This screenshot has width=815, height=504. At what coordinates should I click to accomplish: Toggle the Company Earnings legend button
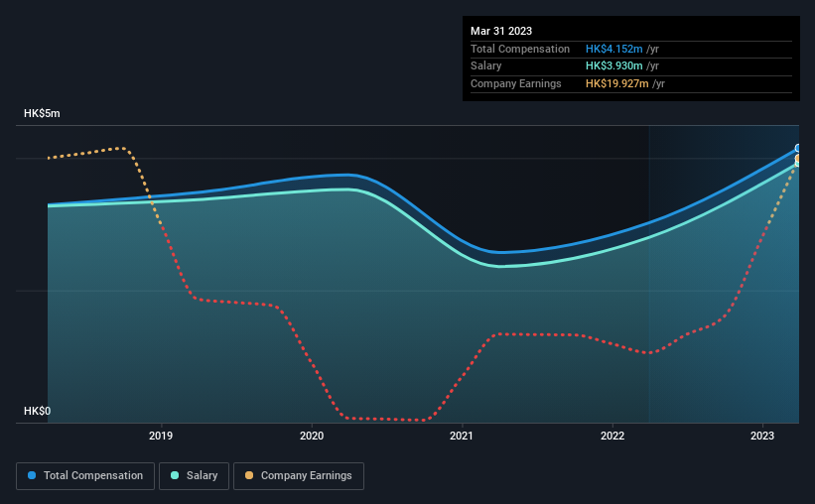pyautogui.click(x=299, y=476)
